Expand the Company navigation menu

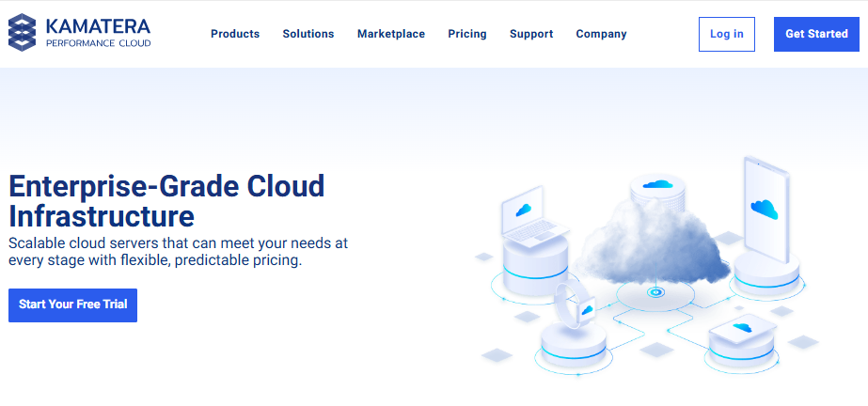click(601, 34)
